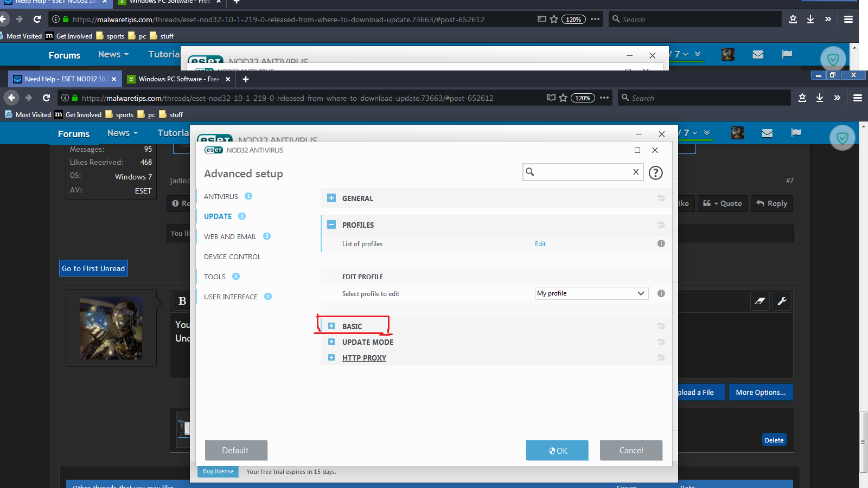Click the Default button
Screen dimensions: 868x488
point(235,450)
